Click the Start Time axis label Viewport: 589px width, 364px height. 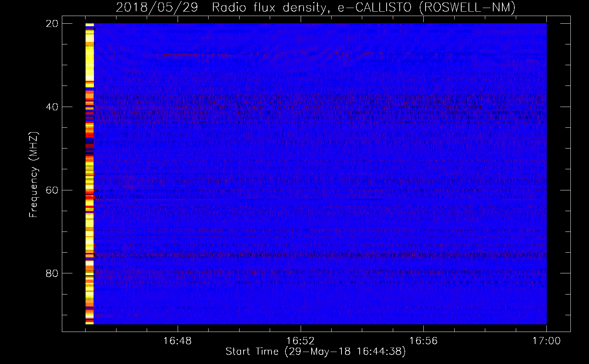[x=316, y=352]
